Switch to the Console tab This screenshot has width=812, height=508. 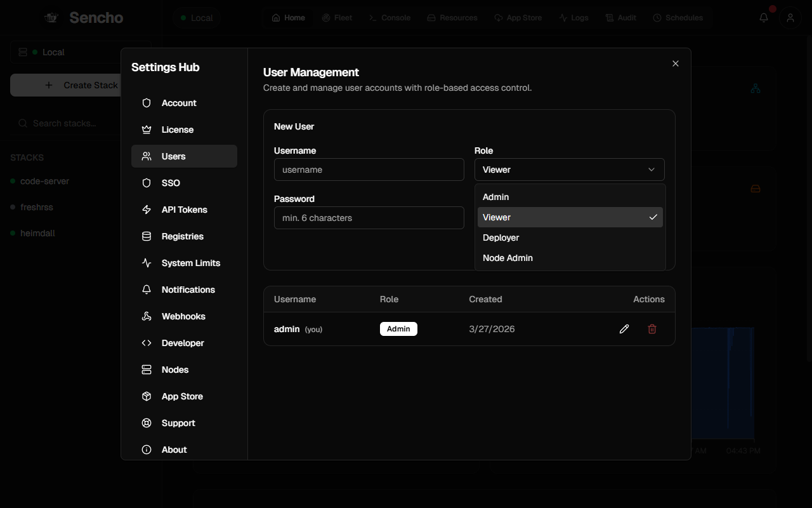coord(390,18)
